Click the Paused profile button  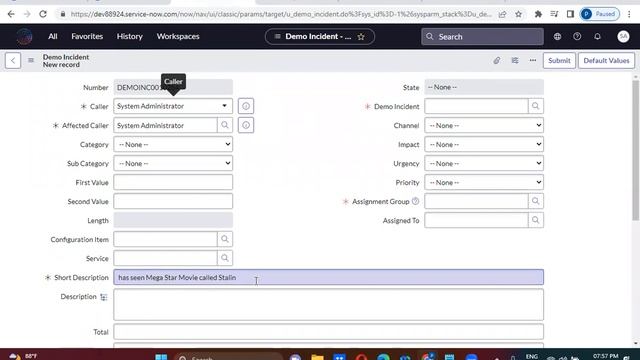point(600,14)
